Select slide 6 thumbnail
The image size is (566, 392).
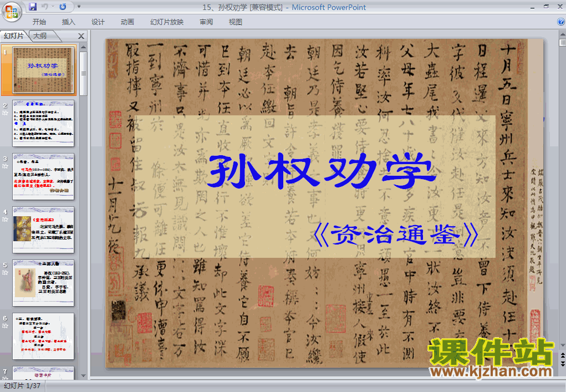point(43,336)
